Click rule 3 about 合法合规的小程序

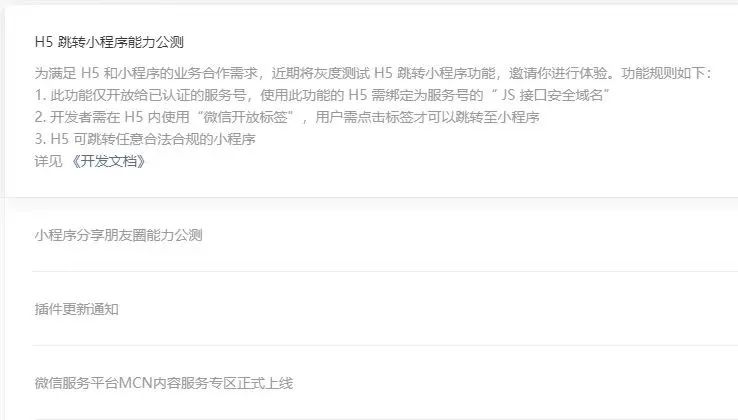(x=145, y=139)
